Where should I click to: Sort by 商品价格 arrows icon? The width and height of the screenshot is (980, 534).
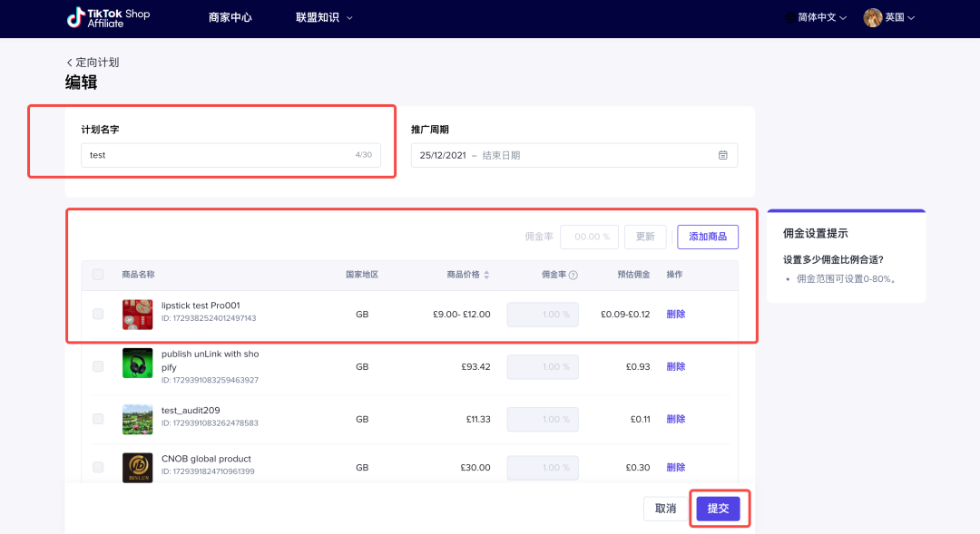click(x=486, y=276)
